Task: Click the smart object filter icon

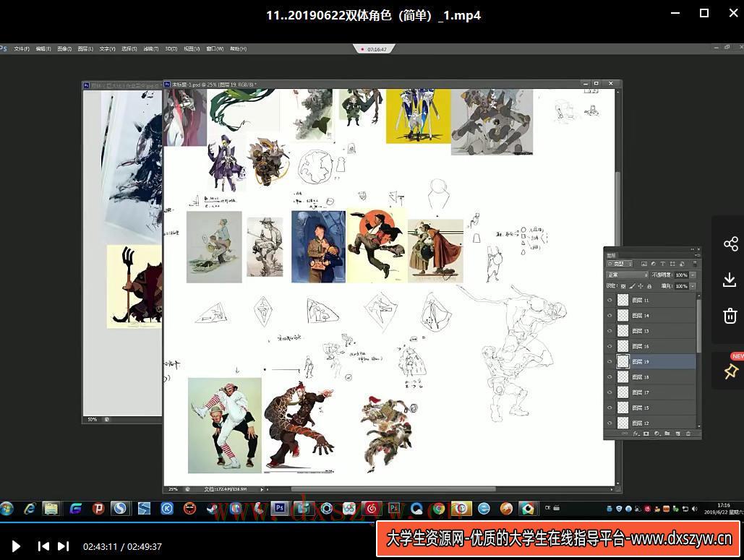Action: click(682, 264)
